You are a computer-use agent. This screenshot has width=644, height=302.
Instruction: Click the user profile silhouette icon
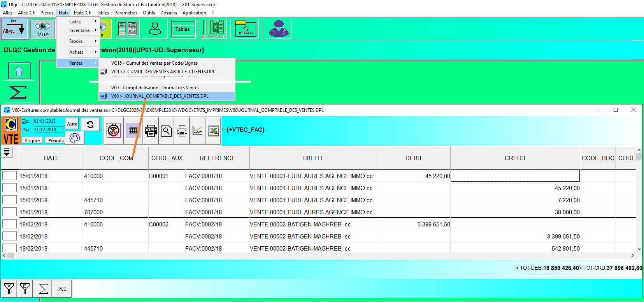(155, 29)
